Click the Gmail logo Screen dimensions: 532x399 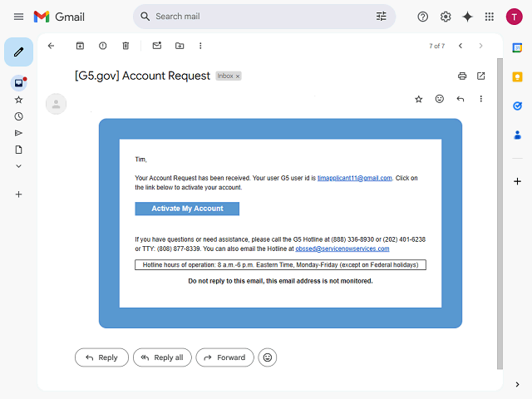[x=59, y=17]
